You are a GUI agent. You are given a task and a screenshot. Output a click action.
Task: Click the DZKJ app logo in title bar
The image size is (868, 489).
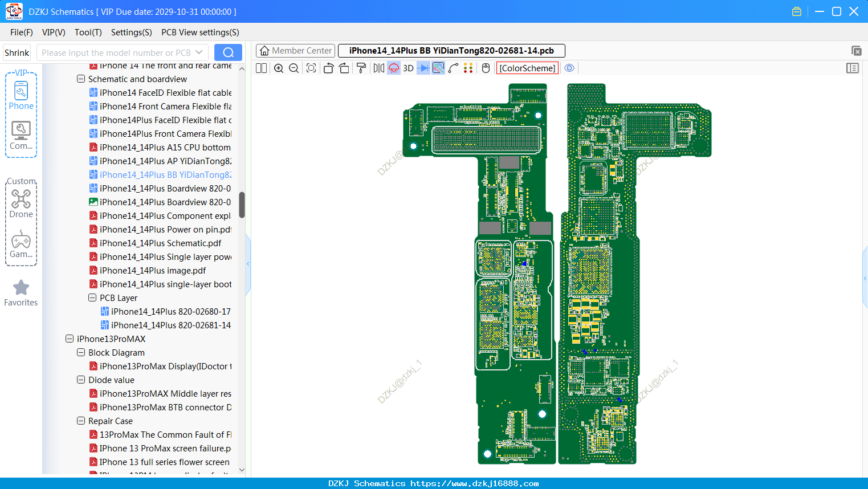tap(14, 11)
